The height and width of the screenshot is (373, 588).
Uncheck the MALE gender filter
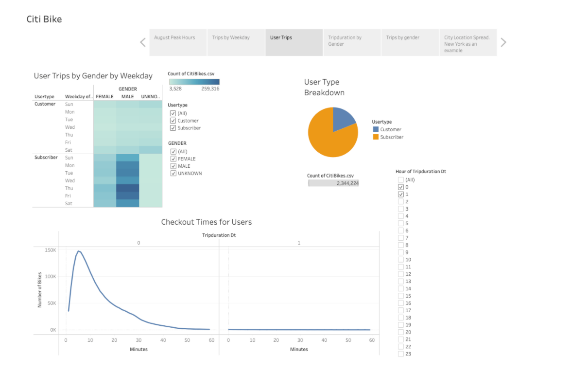pos(173,166)
